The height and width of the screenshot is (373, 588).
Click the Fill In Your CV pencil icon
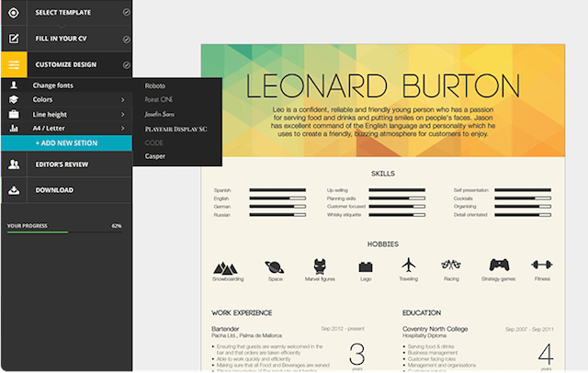14,39
